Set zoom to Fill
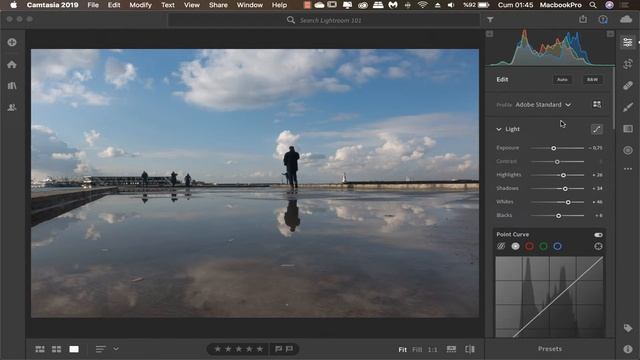Viewport: 640px width, 360px height. tap(417, 349)
